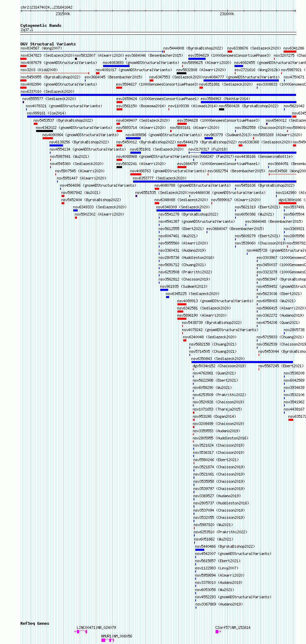Open variant nsv5567245 (Ebert2021)

[281, 366]
